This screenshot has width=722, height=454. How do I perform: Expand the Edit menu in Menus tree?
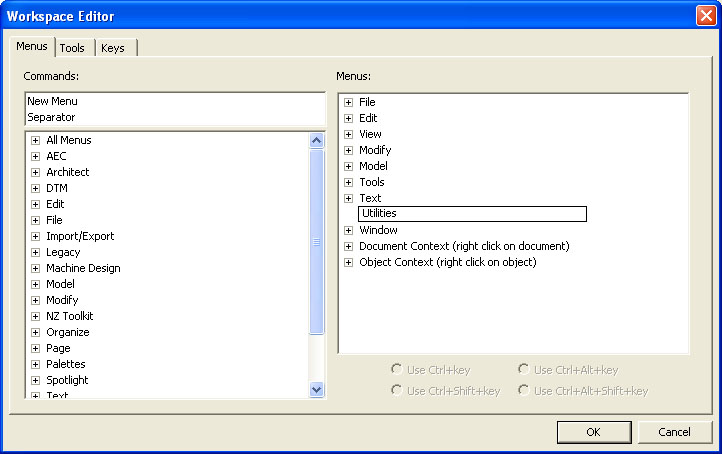(349, 118)
